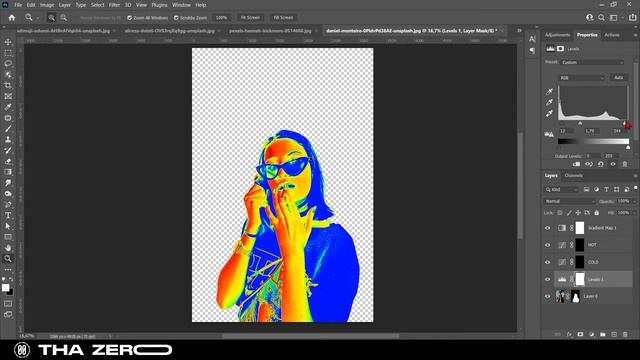Reset Levels adjustment to defaults

601,164
